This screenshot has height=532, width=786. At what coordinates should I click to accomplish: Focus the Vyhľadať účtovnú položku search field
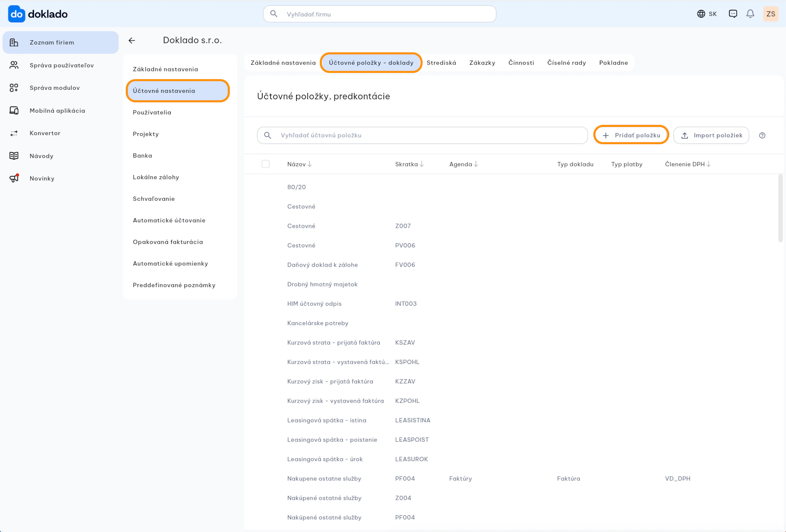(x=422, y=135)
